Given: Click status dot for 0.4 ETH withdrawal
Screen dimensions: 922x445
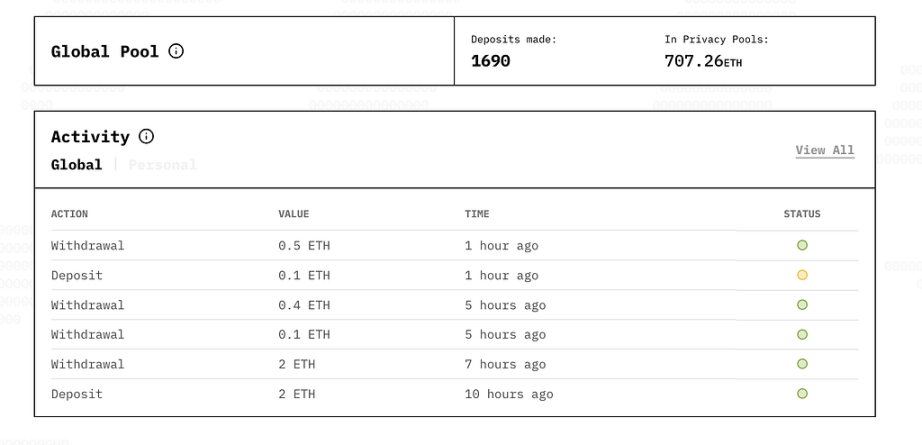Looking at the screenshot, I should point(802,305).
